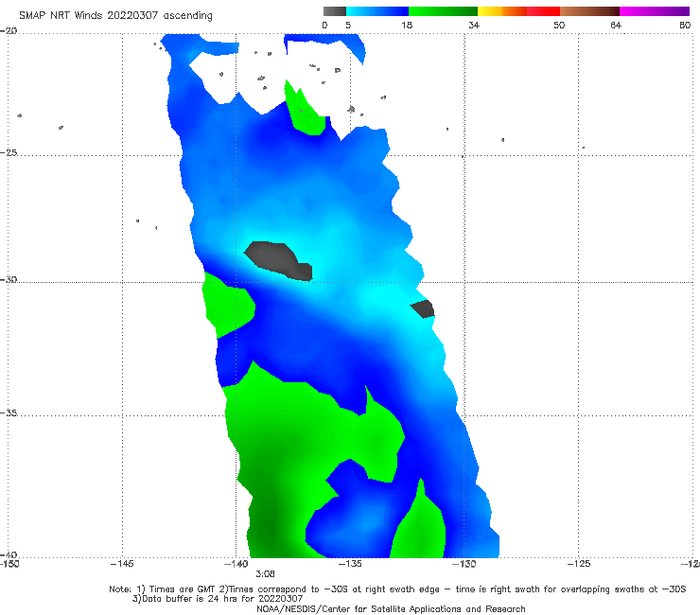Viewport: 700px width, 615px height.
Task: Click the '-25' latitude axis label
Action: 9,152
